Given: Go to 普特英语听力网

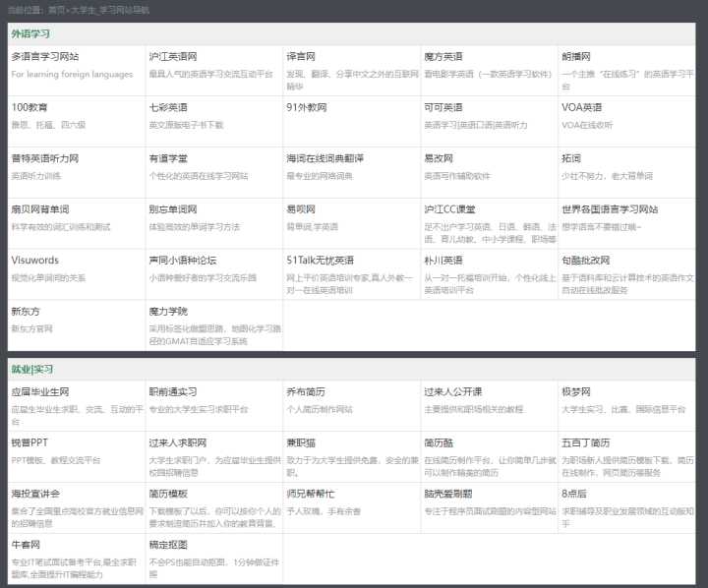Looking at the screenshot, I should tap(45, 158).
